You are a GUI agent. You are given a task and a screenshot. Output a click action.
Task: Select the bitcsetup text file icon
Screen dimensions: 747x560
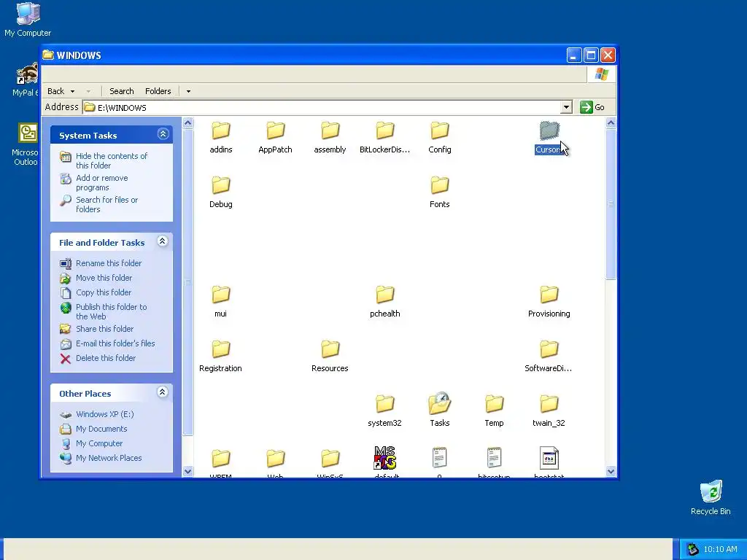point(494,458)
